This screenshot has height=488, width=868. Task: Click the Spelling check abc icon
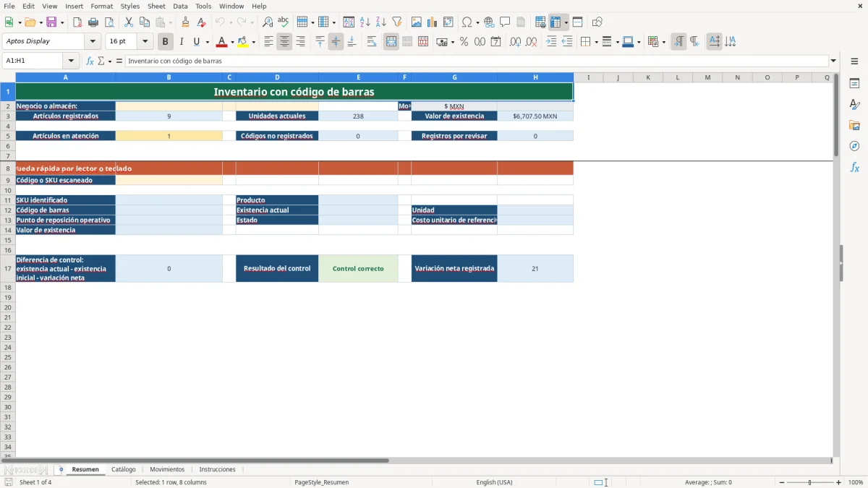pyautogui.click(x=284, y=22)
